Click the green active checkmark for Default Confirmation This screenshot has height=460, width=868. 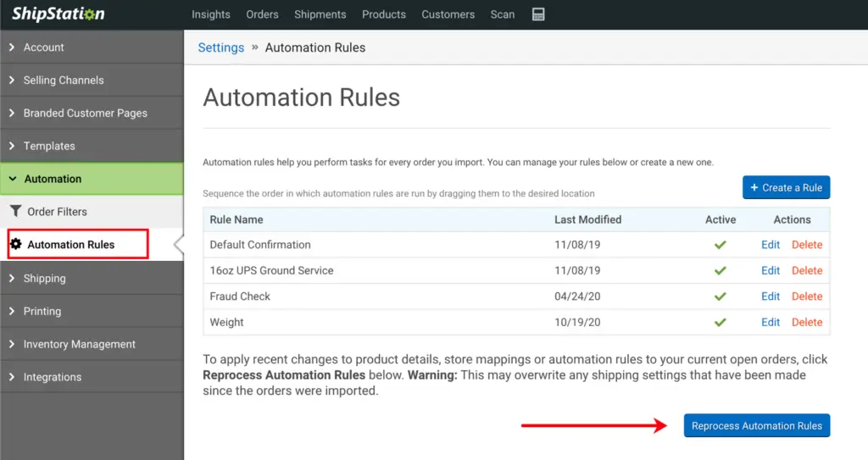tap(721, 245)
